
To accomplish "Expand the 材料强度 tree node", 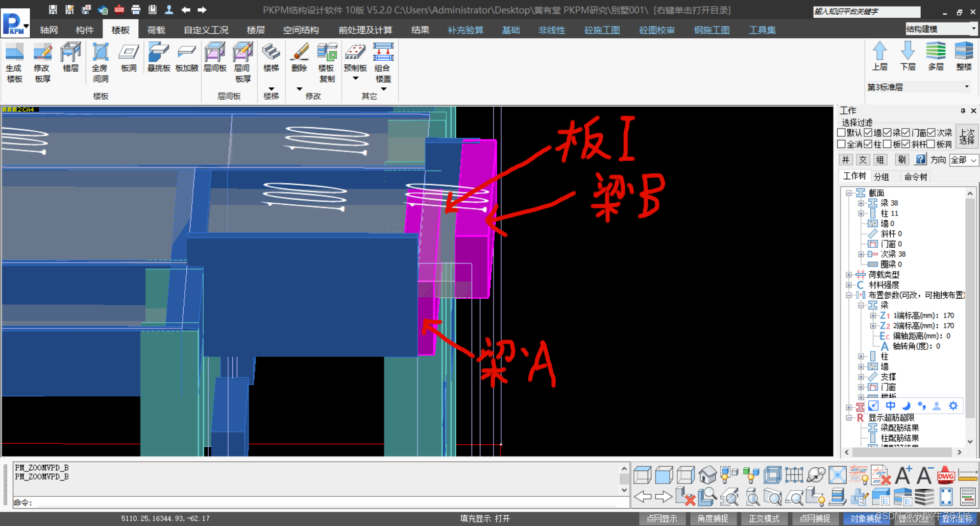I will (x=849, y=285).
